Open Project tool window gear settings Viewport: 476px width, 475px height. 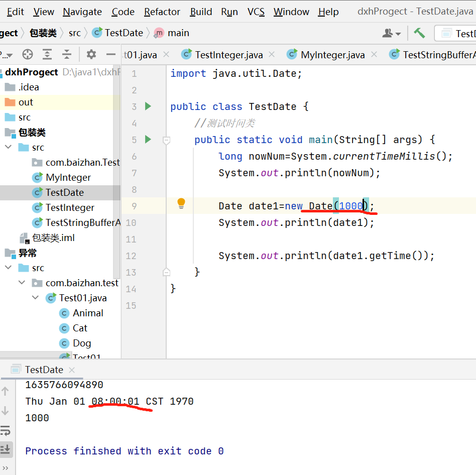(91, 55)
